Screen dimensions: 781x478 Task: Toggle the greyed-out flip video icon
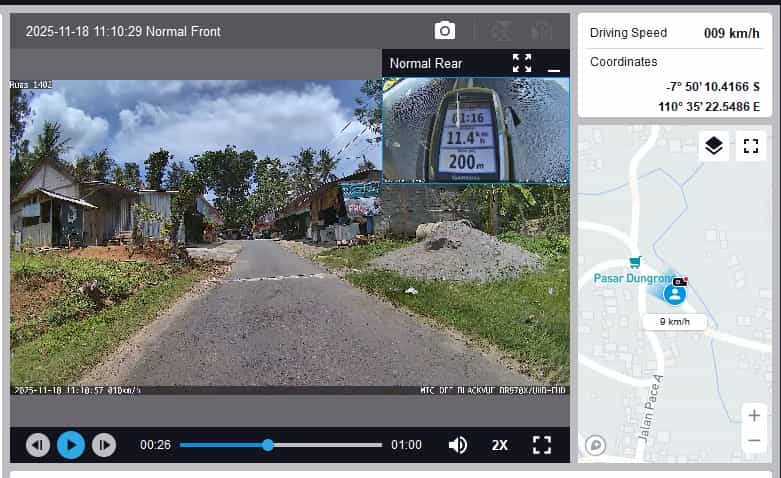tap(505, 31)
